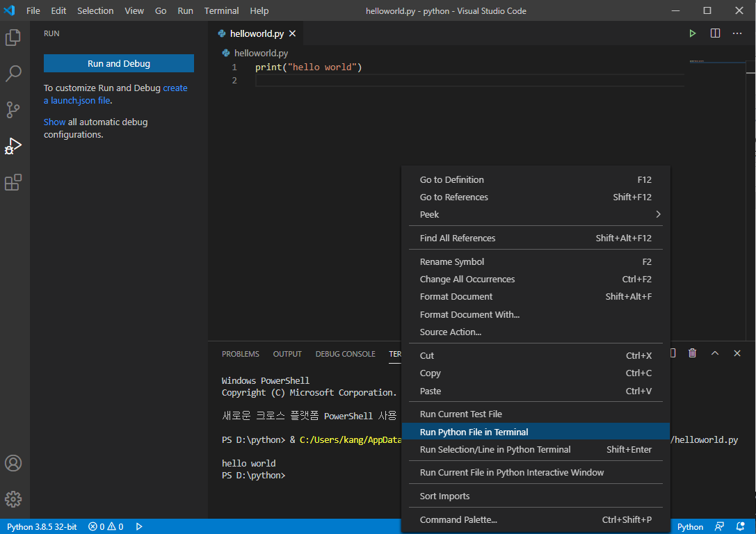Open the Help menu

coord(259,10)
